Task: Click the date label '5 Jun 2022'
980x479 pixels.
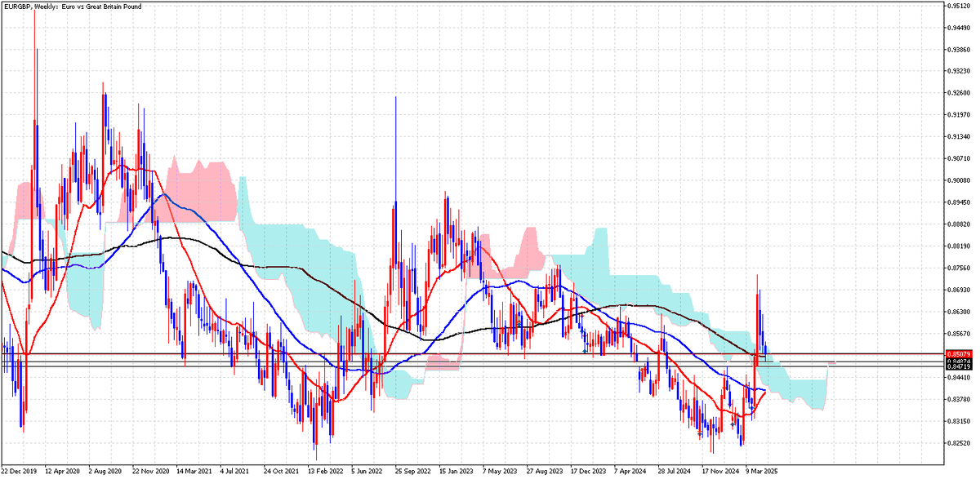Action: coord(367,472)
